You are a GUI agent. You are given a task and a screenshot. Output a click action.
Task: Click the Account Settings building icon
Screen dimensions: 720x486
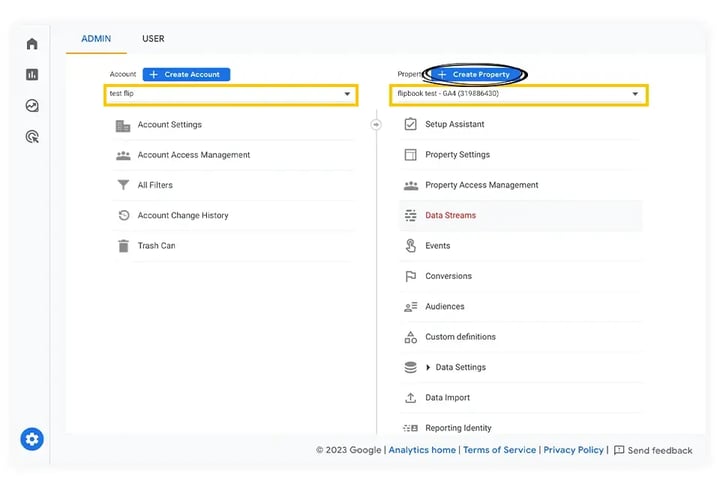click(123, 125)
